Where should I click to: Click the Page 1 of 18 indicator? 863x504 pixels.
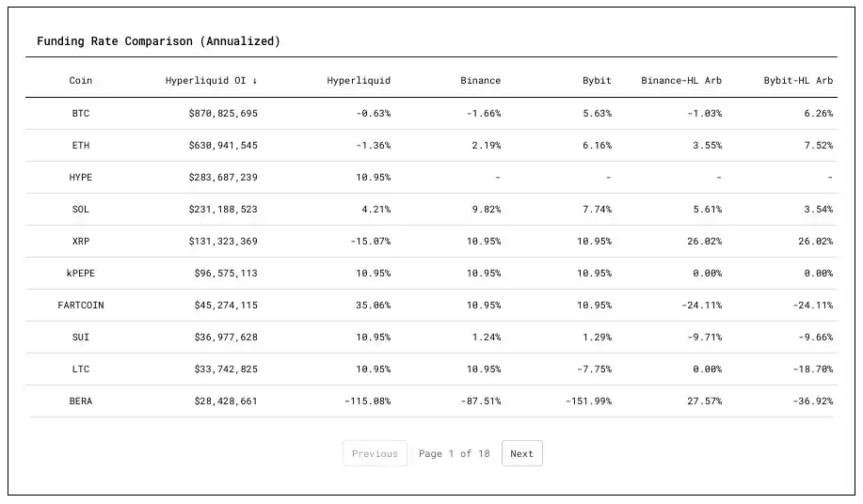pyautogui.click(x=455, y=453)
